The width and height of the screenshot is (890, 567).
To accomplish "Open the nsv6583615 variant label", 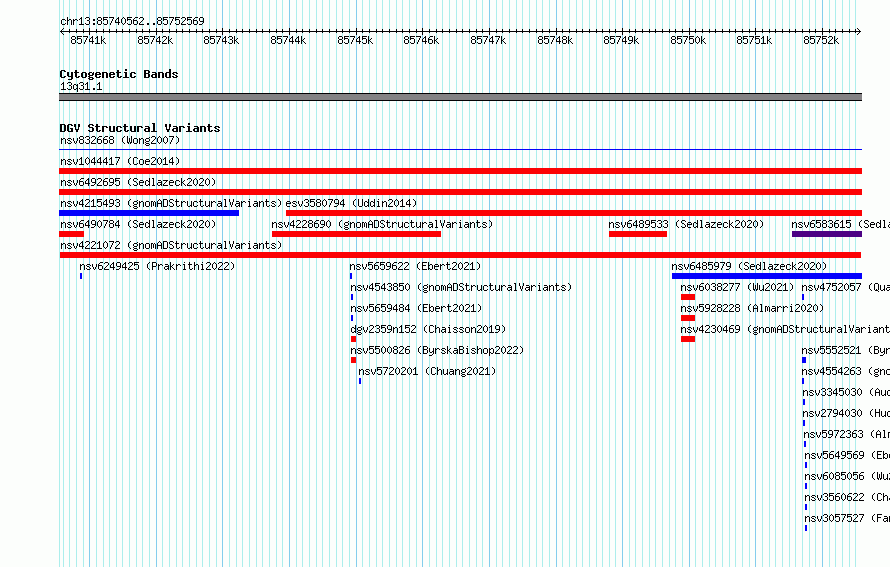I will coord(840,224).
